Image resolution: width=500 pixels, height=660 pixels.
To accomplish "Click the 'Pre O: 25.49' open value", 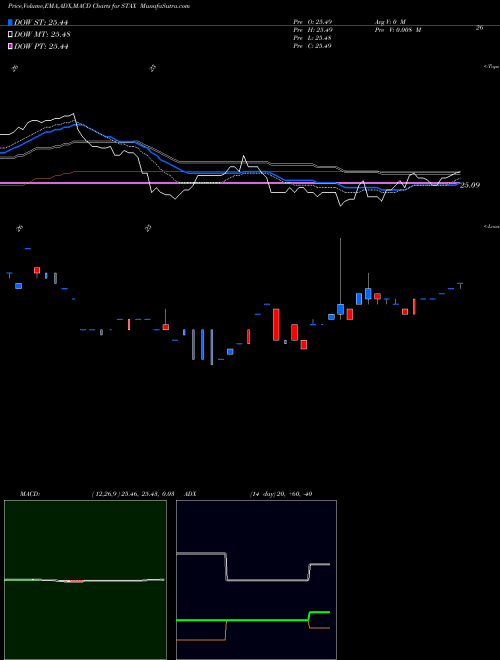I will click(x=313, y=22).
